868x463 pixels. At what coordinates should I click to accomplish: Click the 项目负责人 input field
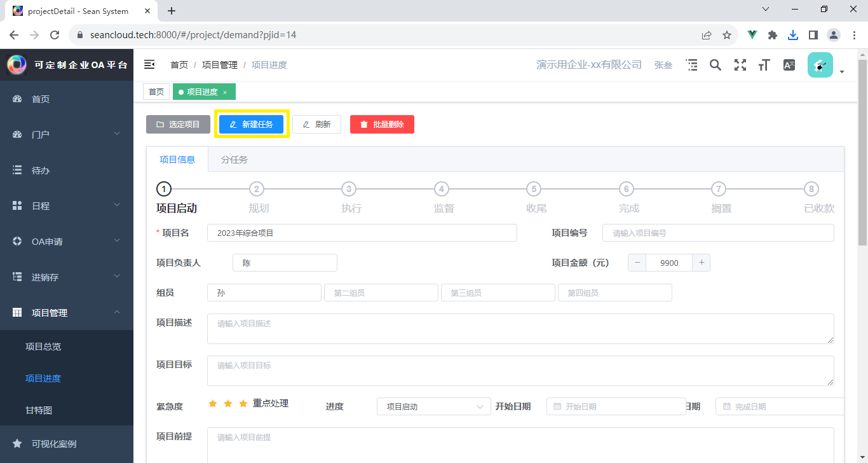[285, 263]
